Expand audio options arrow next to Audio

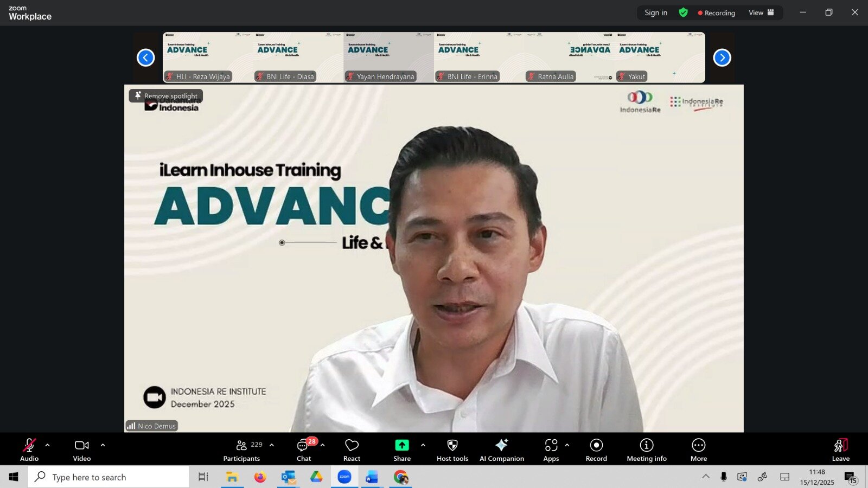click(x=48, y=445)
